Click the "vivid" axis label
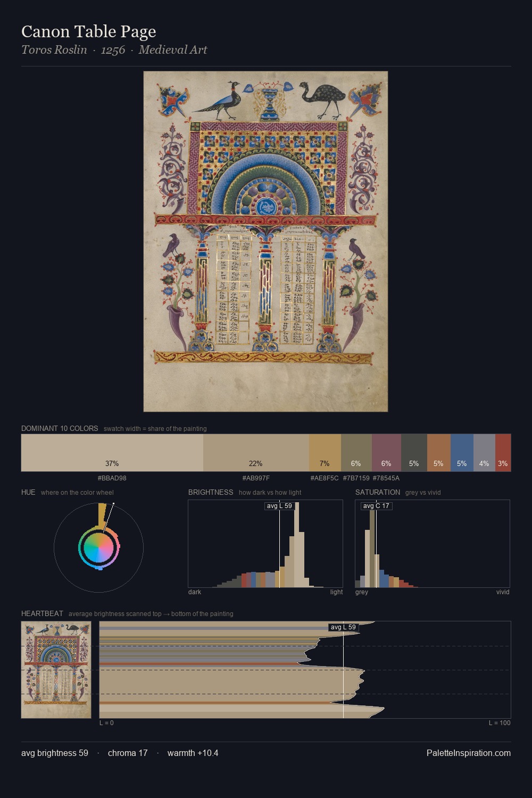Viewport: 532px width, 798px height. click(503, 592)
